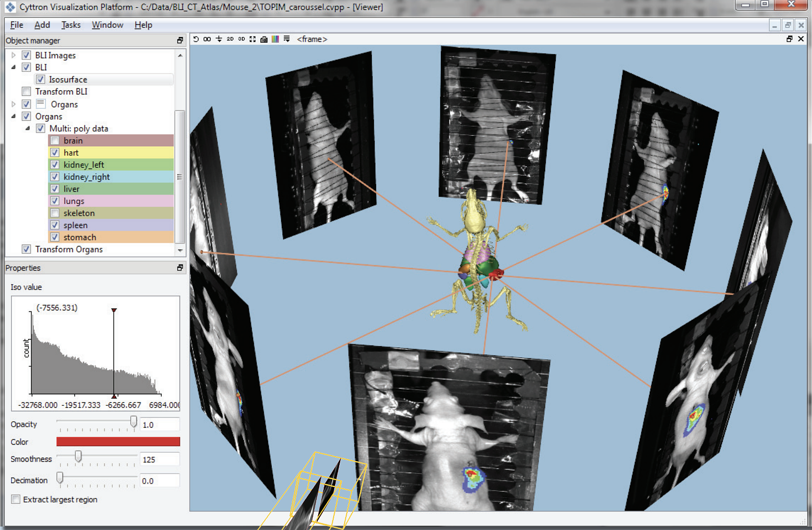Viewport: 812px width, 530px height.
Task: Expand the BLI Images tree item
Action: click(13, 55)
